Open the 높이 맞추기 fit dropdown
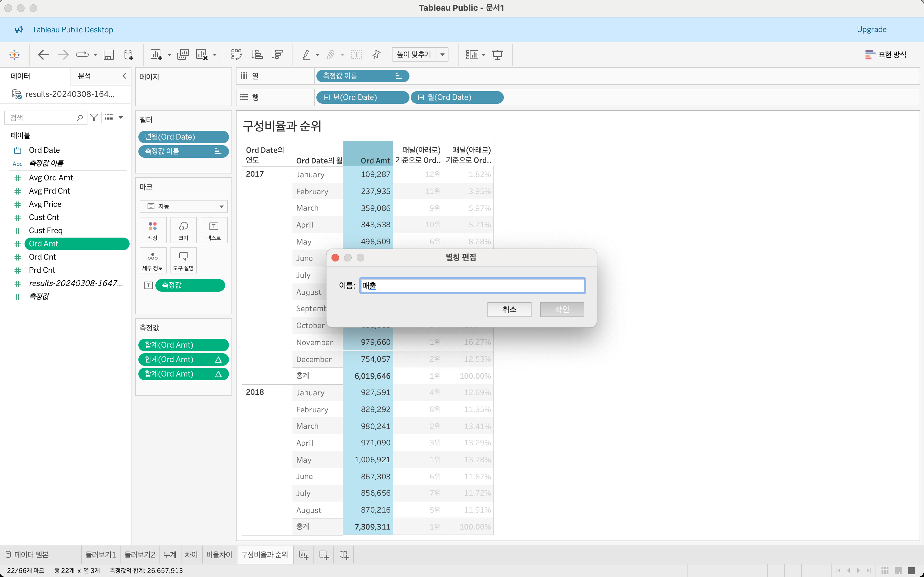 click(x=443, y=55)
